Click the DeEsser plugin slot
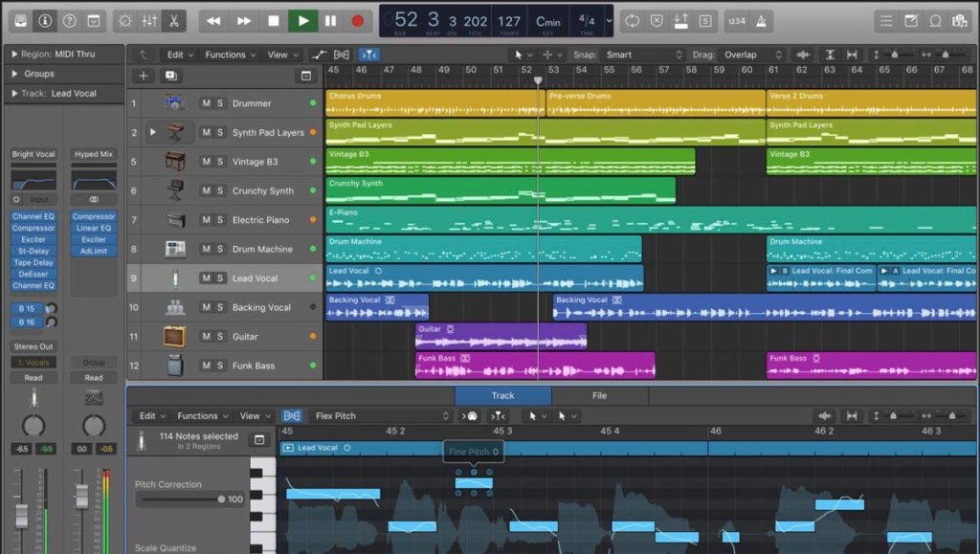Viewport: 980px width, 554px height. coord(33,274)
